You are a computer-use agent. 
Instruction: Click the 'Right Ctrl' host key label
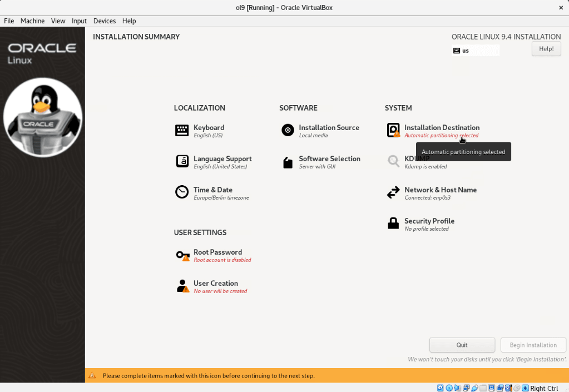coord(545,388)
